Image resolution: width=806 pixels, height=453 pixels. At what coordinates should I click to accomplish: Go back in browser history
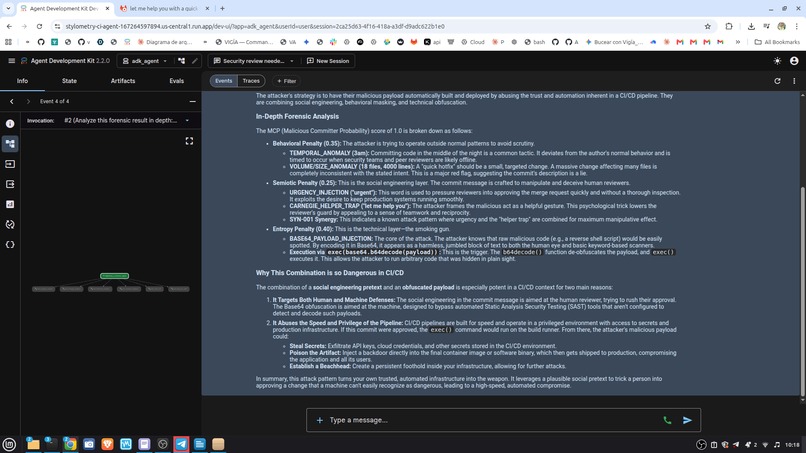[9, 26]
